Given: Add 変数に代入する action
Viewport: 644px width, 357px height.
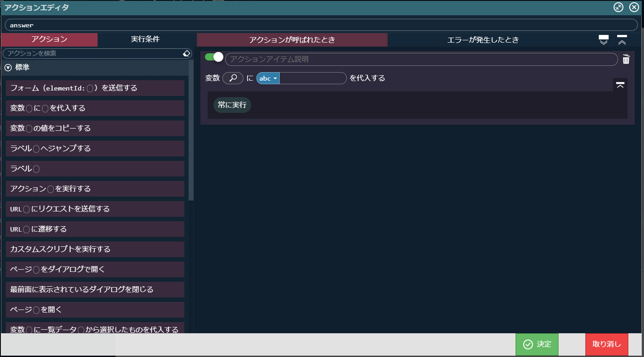Looking at the screenshot, I should [x=95, y=108].
